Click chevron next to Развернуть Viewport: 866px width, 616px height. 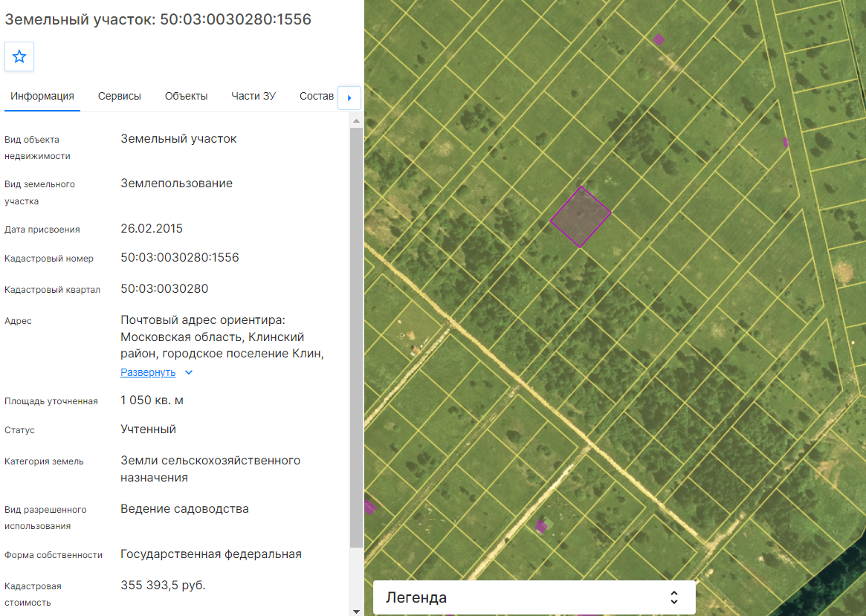tap(189, 372)
